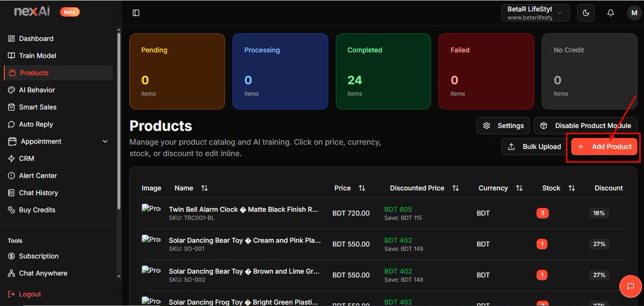Click Disable Product Module button
This screenshot has height=306, width=644.
586,126
